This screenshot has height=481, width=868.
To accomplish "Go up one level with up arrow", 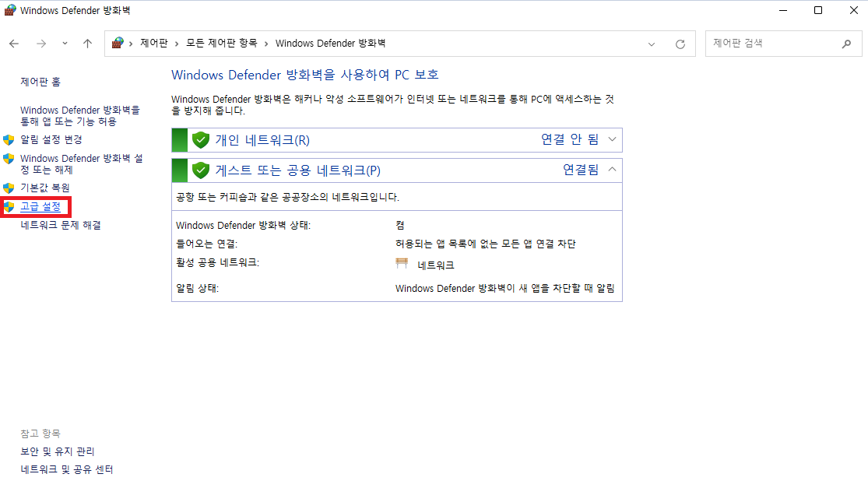I will tap(87, 44).
